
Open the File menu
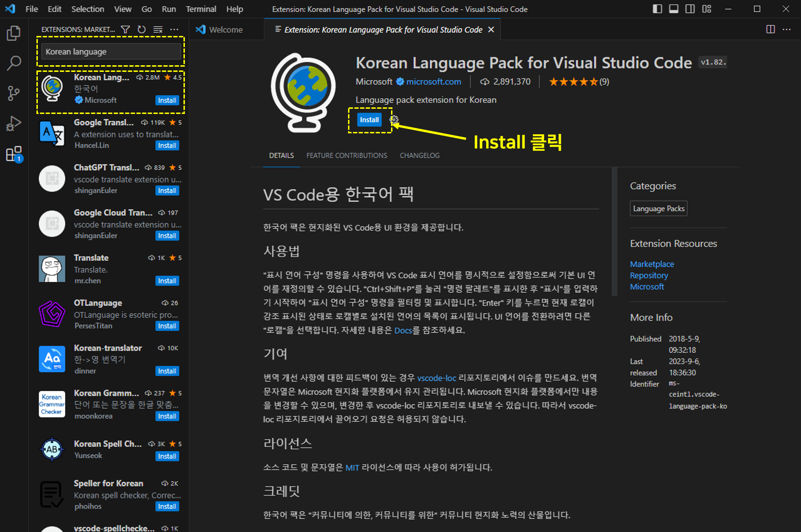coord(32,9)
